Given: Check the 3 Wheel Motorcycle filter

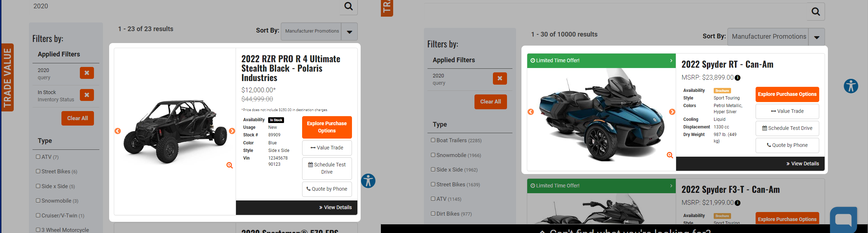Looking at the screenshot, I should pyautogui.click(x=38, y=230).
